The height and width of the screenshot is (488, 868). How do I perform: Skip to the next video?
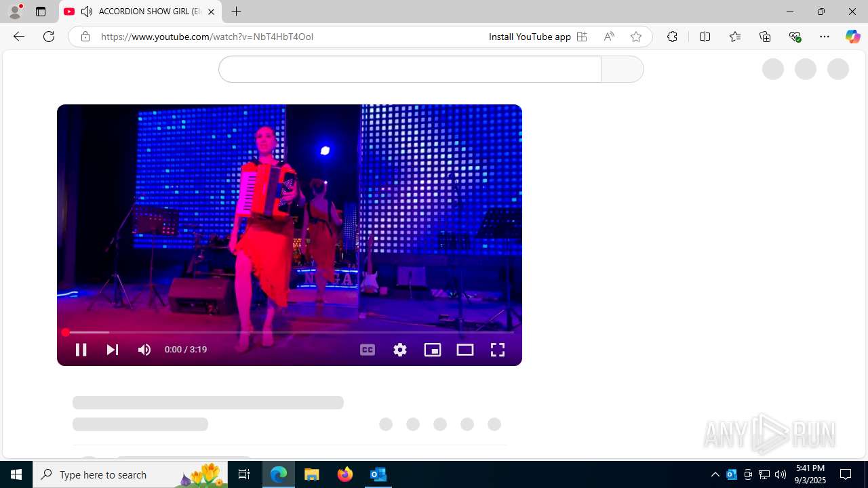tap(113, 350)
